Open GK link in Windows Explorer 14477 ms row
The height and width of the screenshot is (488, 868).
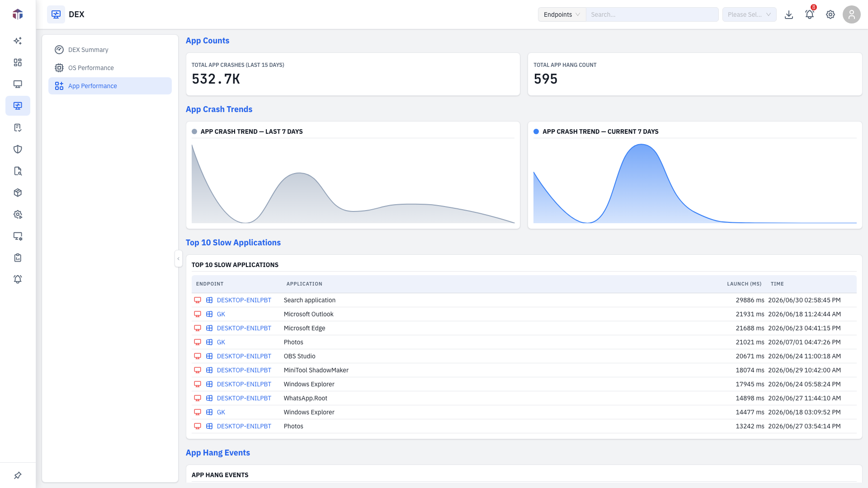pyautogui.click(x=221, y=412)
